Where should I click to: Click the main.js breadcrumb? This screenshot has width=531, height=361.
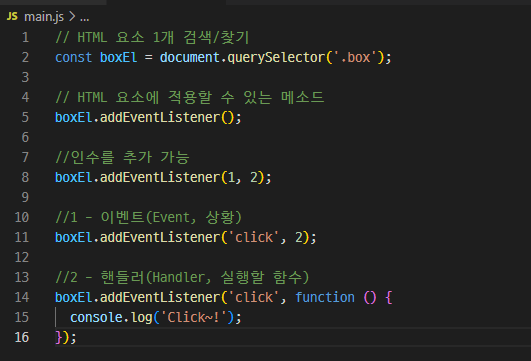pos(44,17)
